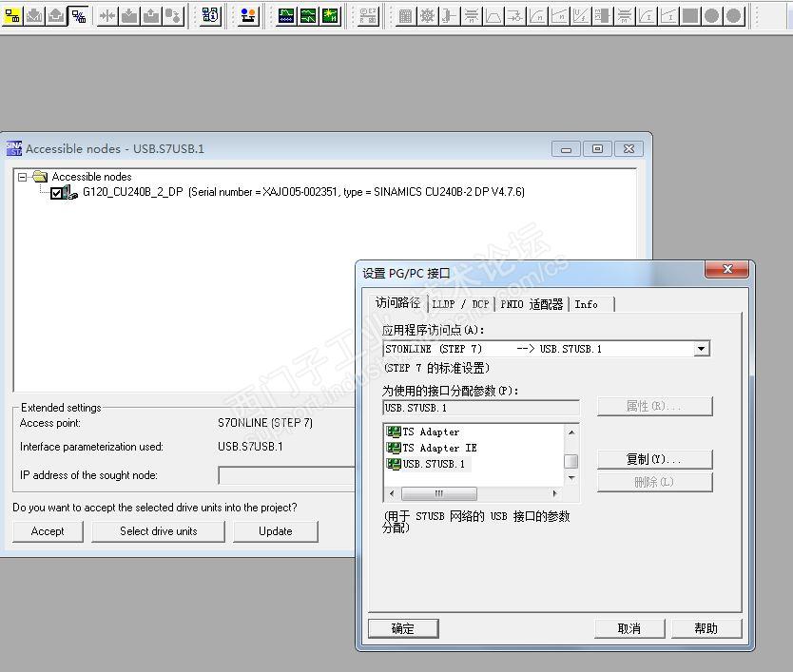
Task: Switch to the LLDP / DCP tab
Action: click(460, 304)
